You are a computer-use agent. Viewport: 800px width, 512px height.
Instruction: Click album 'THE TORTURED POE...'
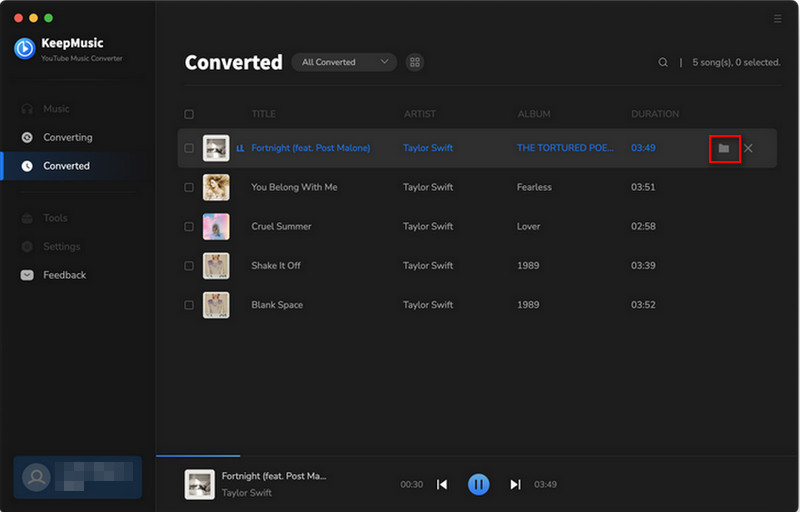(565, 148)
